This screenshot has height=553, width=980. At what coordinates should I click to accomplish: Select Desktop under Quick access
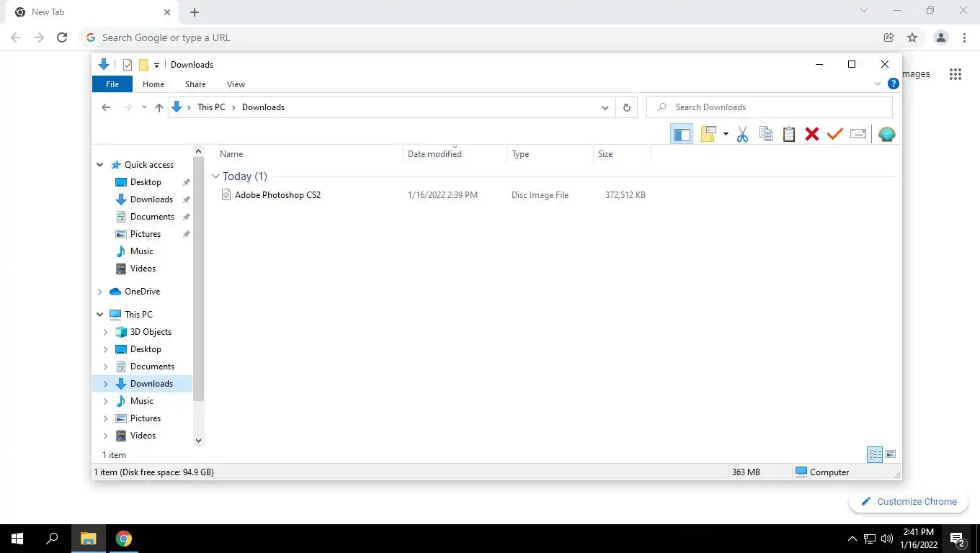[x=146, y=182]
